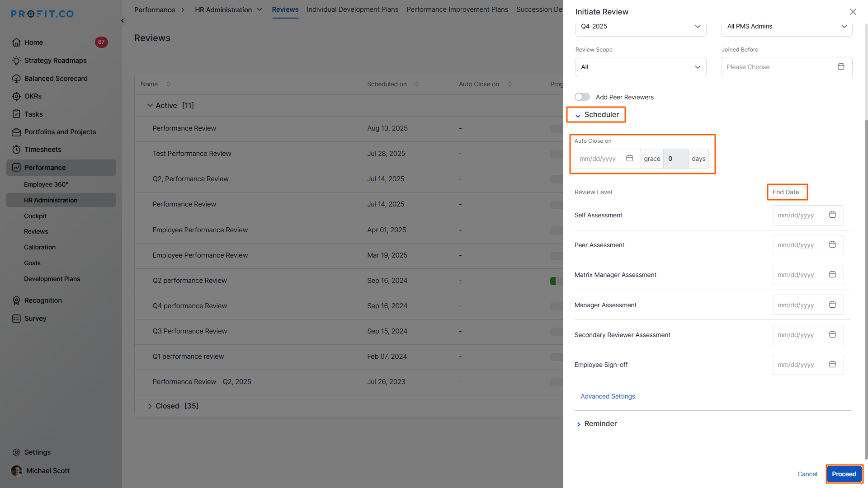
Task: Click the Recognition badge icon
Action: click(16, 300)
